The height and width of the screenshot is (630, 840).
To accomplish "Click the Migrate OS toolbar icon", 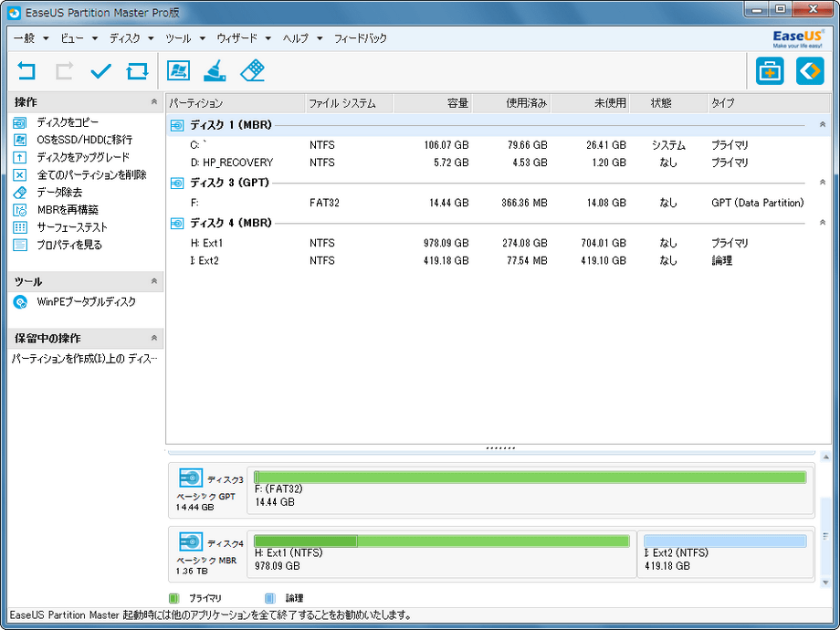I will click(x=178, y=70).
